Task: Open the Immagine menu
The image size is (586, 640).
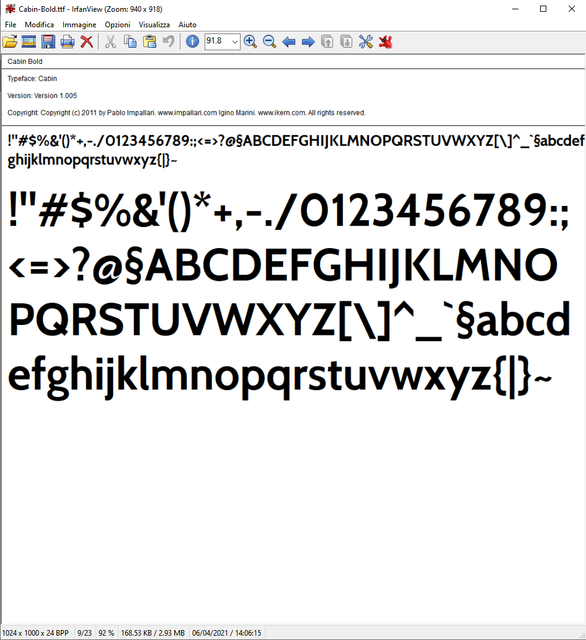Action: click(x=79, y=24)
